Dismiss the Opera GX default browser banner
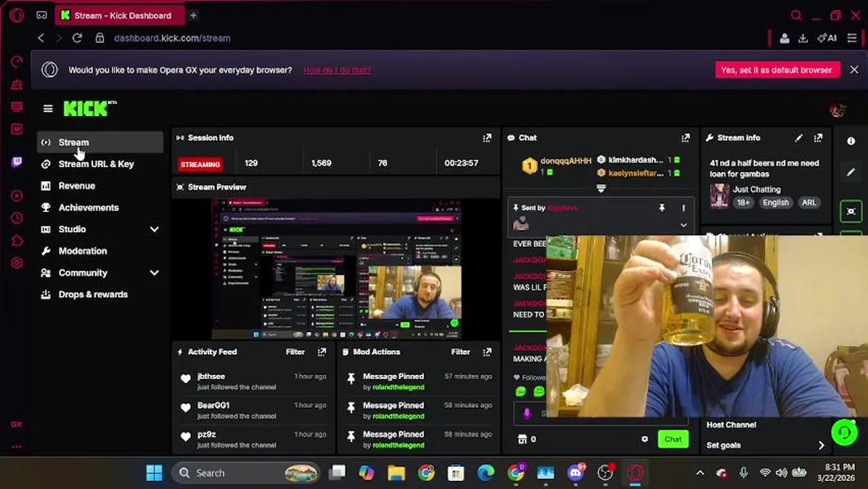Screen dimensions: 868x489 pyautogui.click(x=854, y=70)
